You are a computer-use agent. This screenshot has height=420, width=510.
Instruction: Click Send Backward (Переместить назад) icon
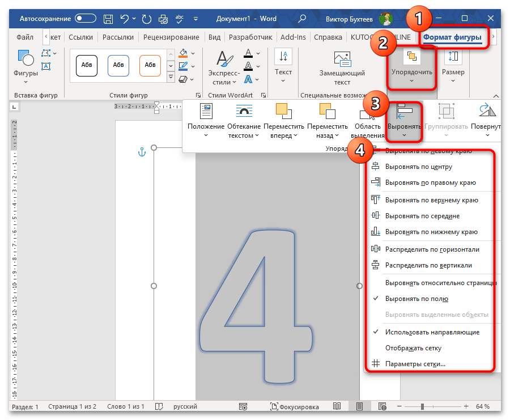(327, 110)
